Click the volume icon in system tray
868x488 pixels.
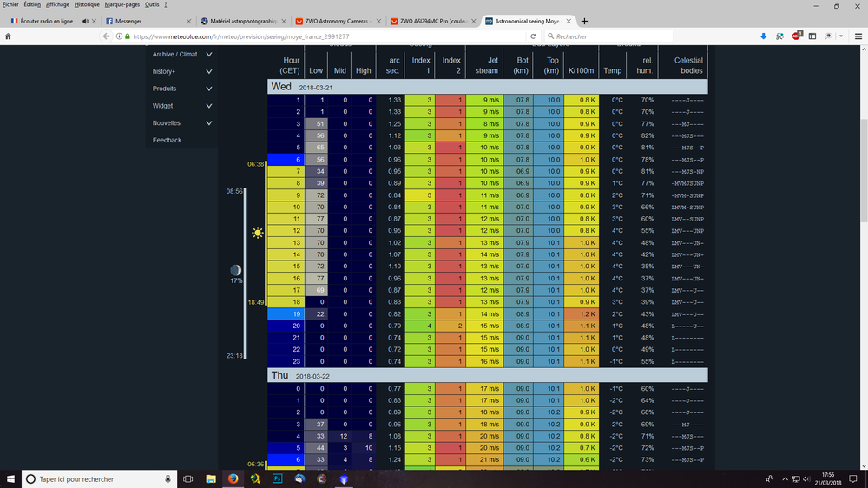tap(806, 479)
